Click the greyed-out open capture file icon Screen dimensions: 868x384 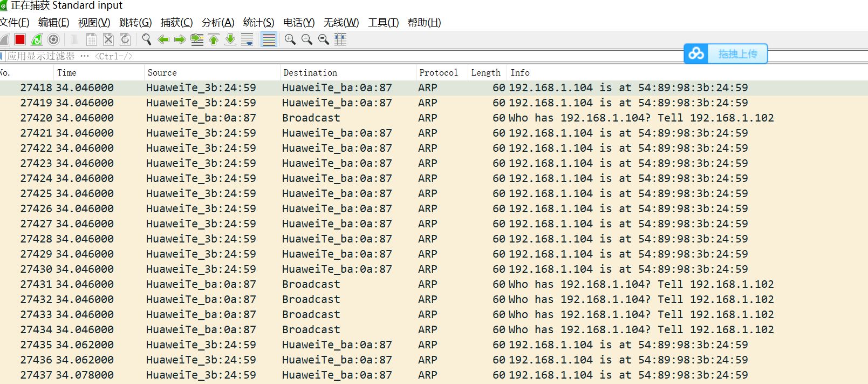pyautogui.click(x=74, y=39)
